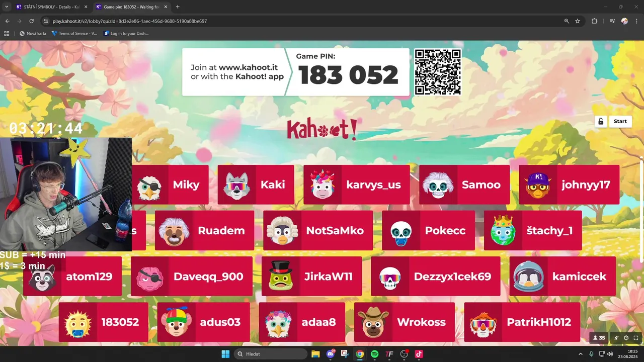The width and height of the screenshot is (644, 362).
Task: Click the purple-cap avatar next to johnyy17
Action: [538, 185]
